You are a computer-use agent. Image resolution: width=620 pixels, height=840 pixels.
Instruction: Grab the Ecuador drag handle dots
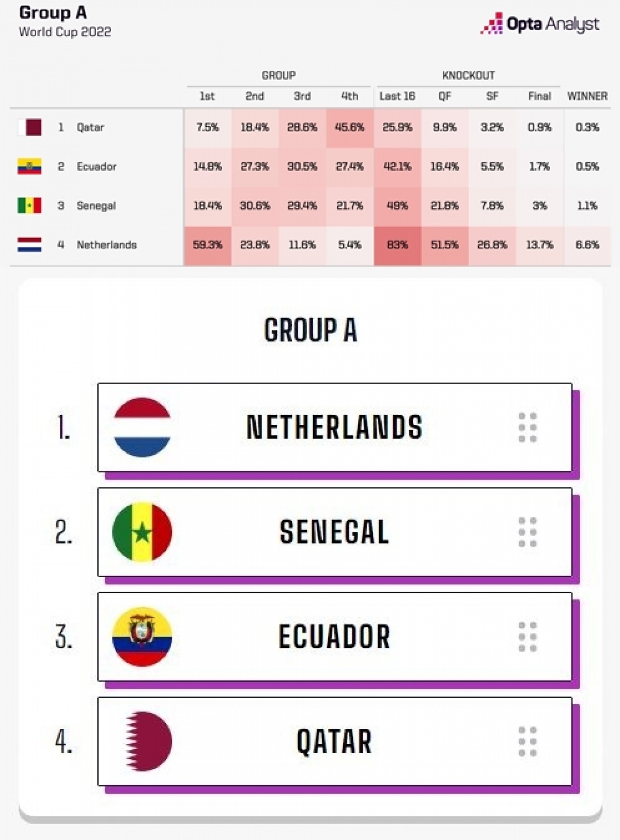click(x=528, y=637)
